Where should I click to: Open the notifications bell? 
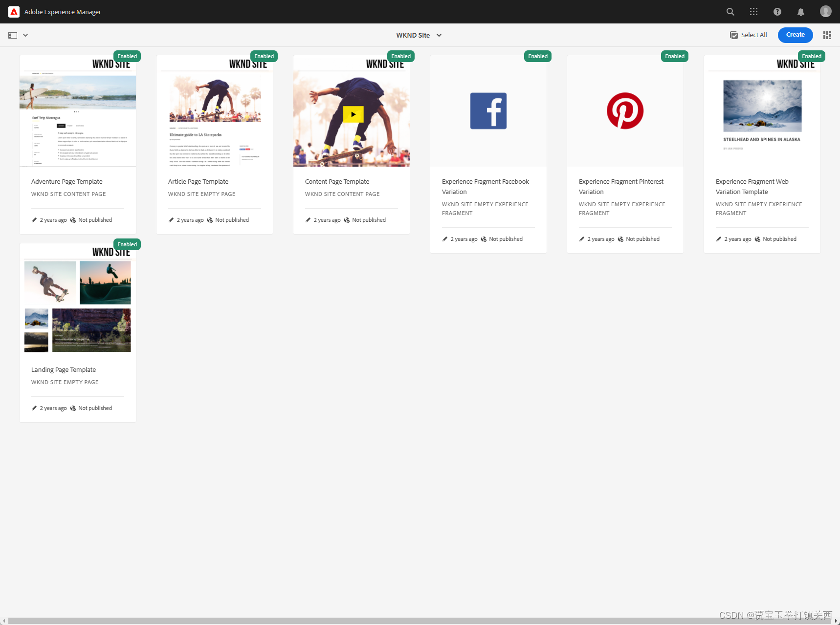801,12
